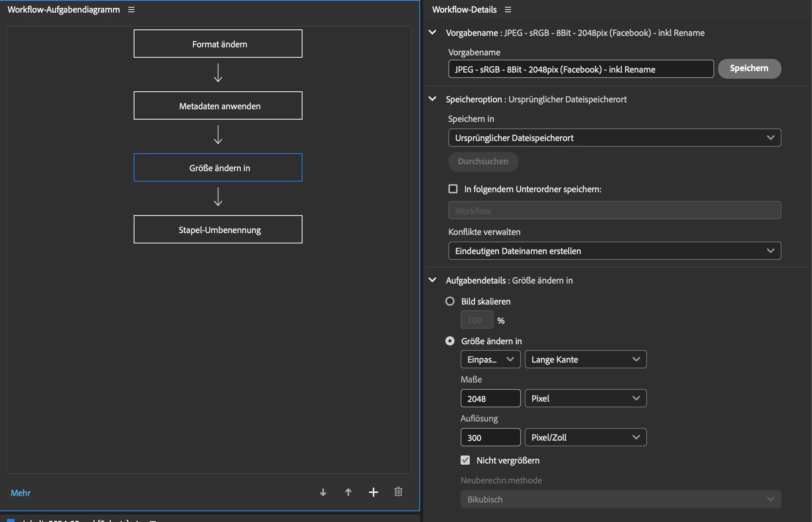The height and width of the screenshot is (522, 812).
Task: Select the Stapel-Umbenennung task node
Action: tap(218, 230)
